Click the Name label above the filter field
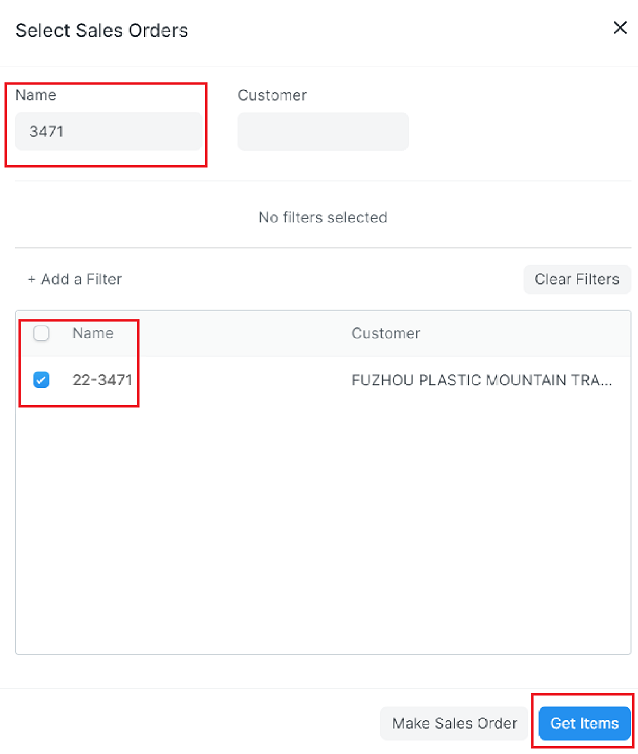Viewport: 638px width, 754px height. point(36,95)
